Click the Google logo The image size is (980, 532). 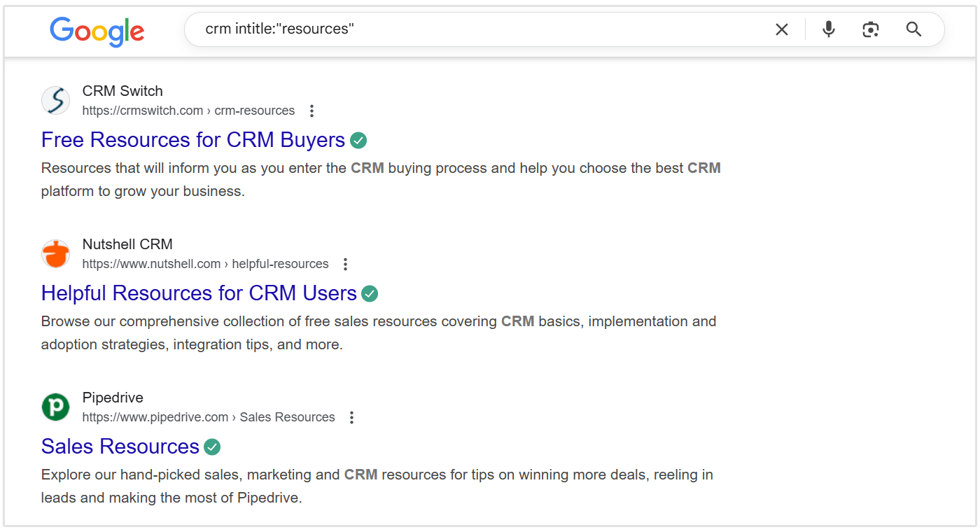click(x=97, y=29)
